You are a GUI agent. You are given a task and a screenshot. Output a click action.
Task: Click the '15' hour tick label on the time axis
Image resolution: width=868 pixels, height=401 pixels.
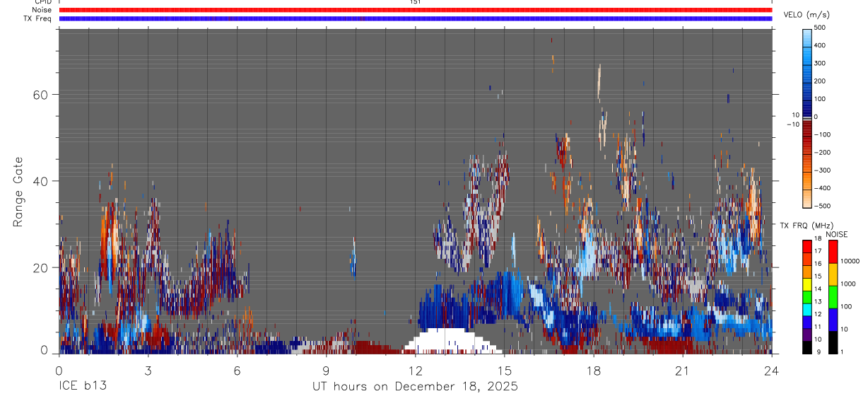505,371
